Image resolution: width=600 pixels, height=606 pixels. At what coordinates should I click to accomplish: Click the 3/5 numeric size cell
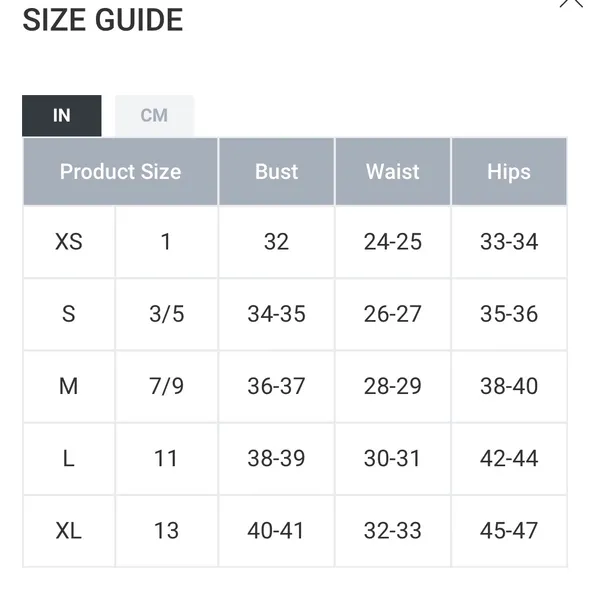click(167, 314)
